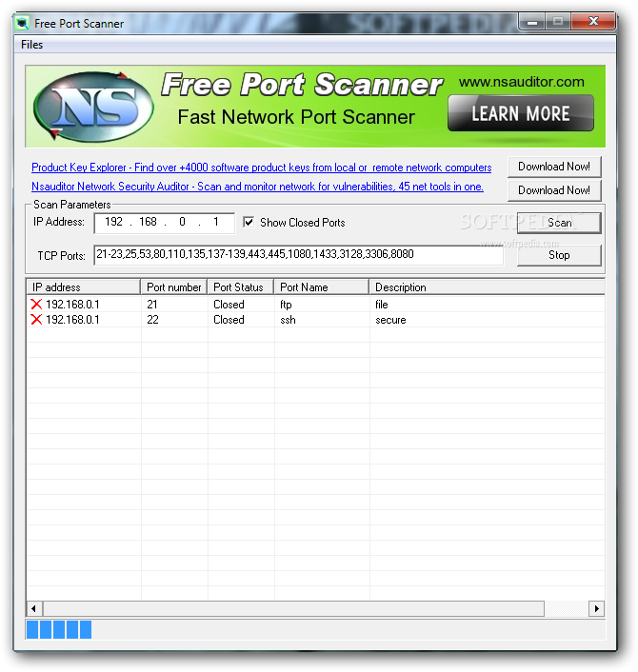Close the Free Port Scanner window
638x672 pixels.
click(593, 22)
